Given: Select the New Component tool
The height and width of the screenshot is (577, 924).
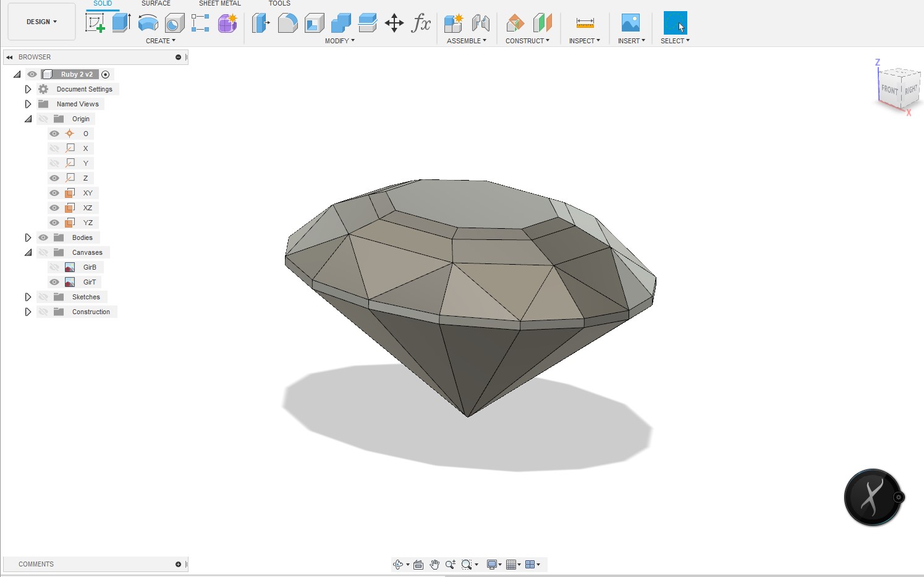Looking at the screenshot, I should [454, 23].
